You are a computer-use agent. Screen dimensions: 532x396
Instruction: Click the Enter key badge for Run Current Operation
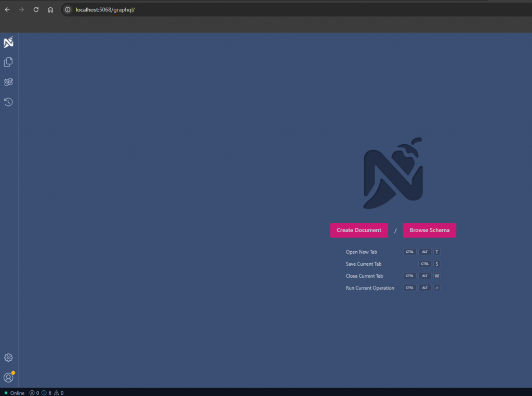point(436,288)
